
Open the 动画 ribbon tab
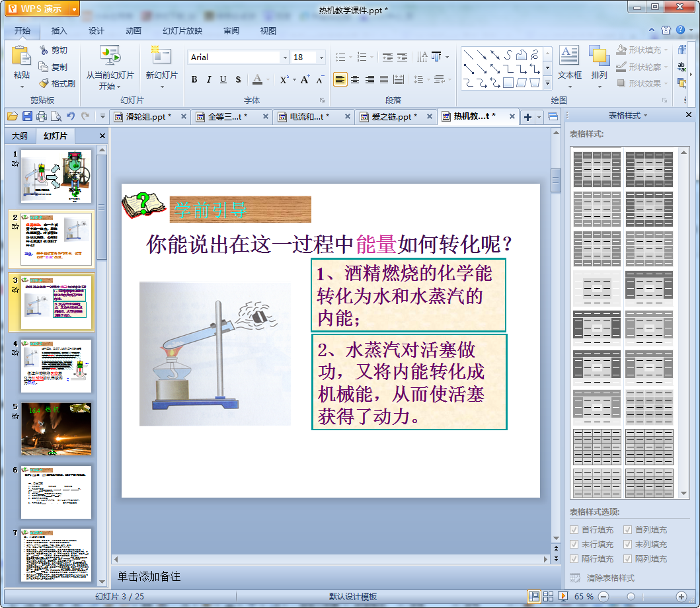[x=133, y=31]
